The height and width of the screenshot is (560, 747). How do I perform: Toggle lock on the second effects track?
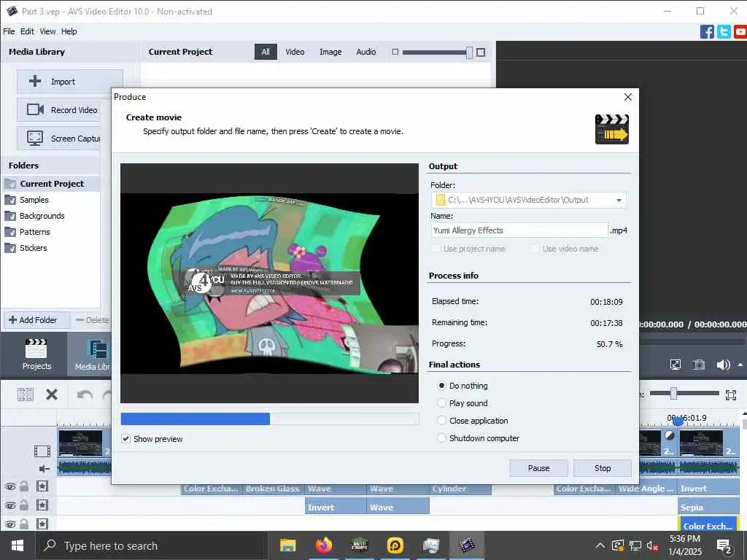point(24,505)
